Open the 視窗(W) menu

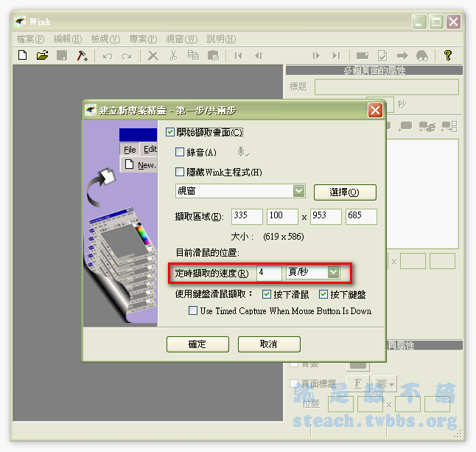[x=181, y=39]
